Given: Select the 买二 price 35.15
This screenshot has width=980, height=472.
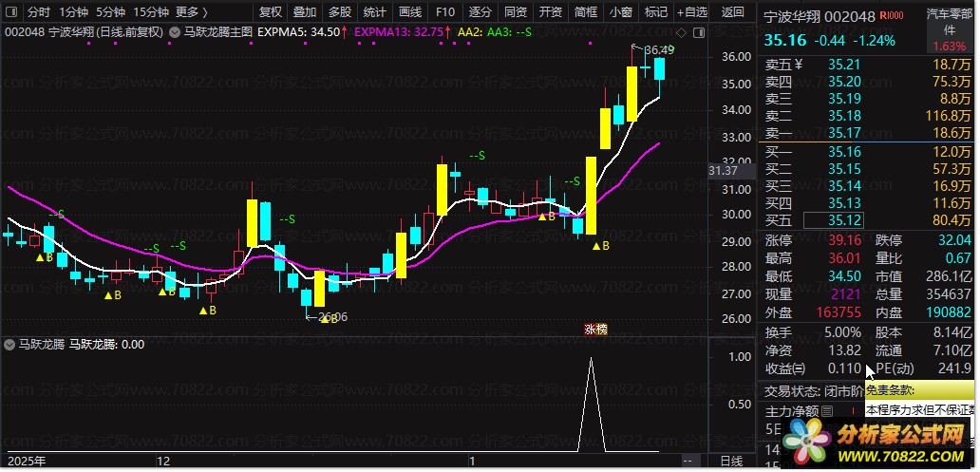Looking at the screenshot, I should 844,169.
